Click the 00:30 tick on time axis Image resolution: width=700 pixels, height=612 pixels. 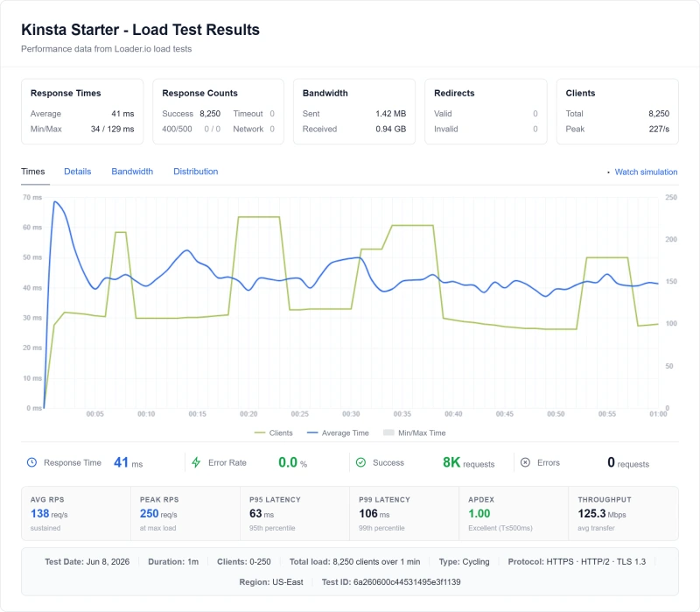(351, 414)
